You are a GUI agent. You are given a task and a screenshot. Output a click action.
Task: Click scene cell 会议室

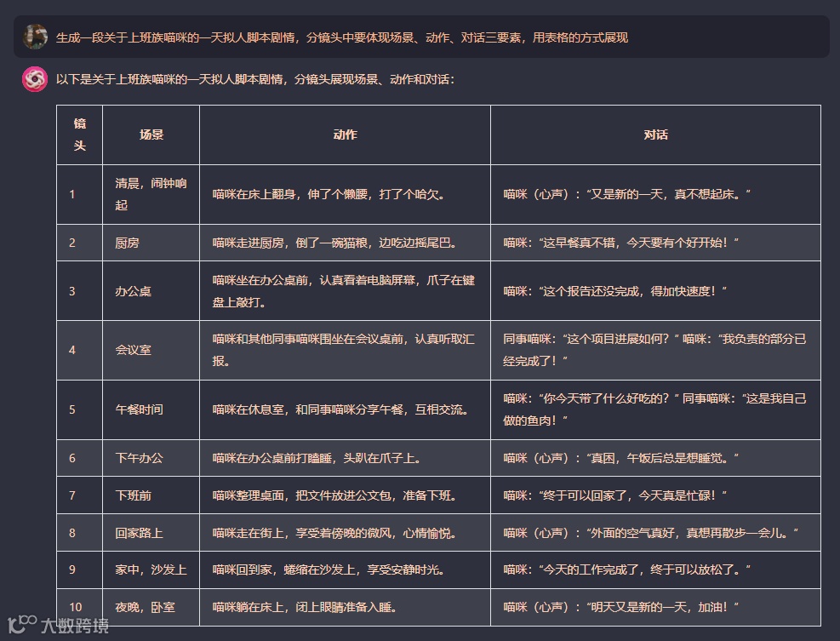click(x=151, y=350)
